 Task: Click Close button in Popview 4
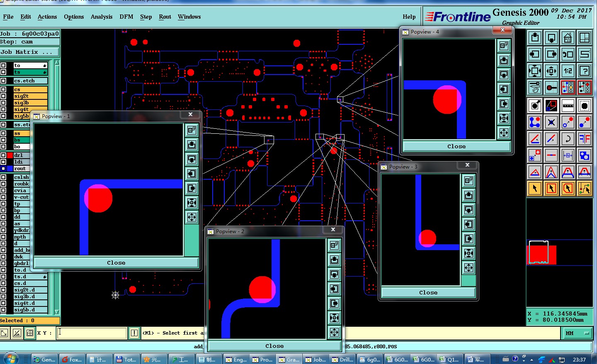456,147
